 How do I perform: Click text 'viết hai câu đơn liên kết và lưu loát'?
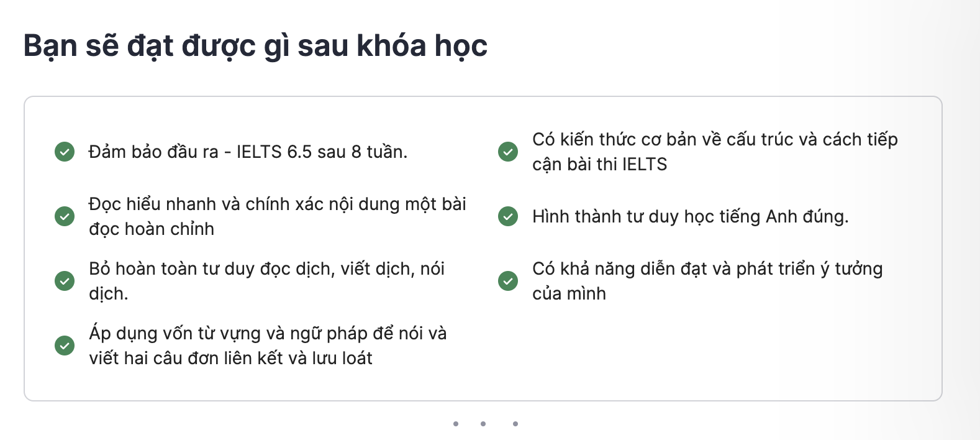pos(230,358)
